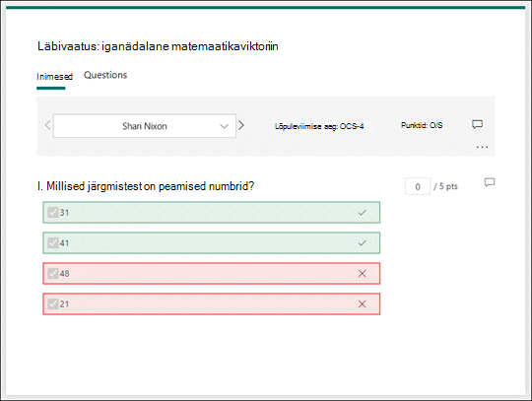Add comment to question 1 feedback icon

[490, 182]
